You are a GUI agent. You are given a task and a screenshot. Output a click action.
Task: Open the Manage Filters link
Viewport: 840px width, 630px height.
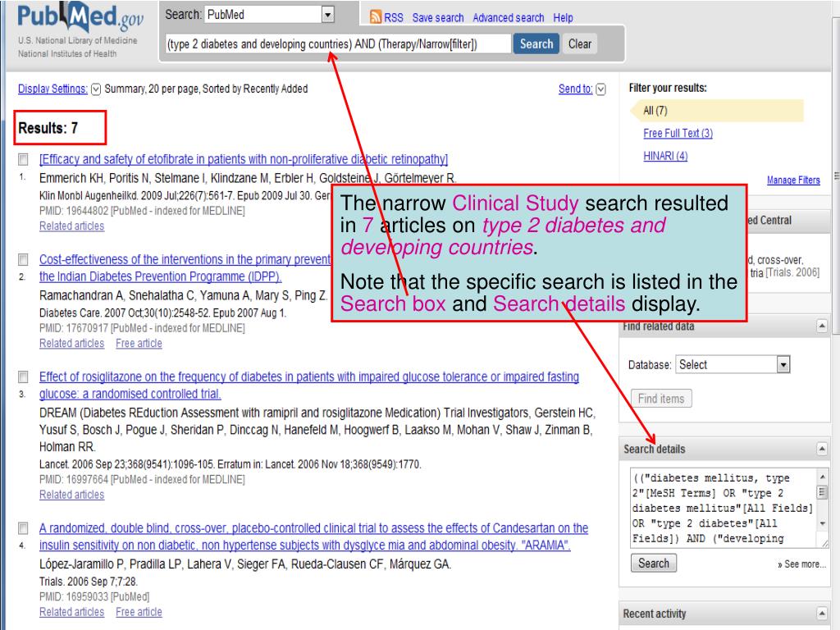point(793,180)
